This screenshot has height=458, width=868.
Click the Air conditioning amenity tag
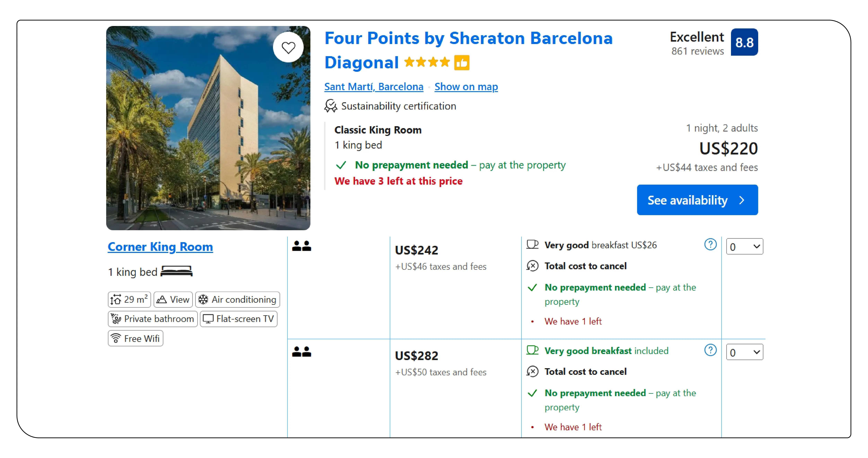pyautogui.click(x=237, y=300)
